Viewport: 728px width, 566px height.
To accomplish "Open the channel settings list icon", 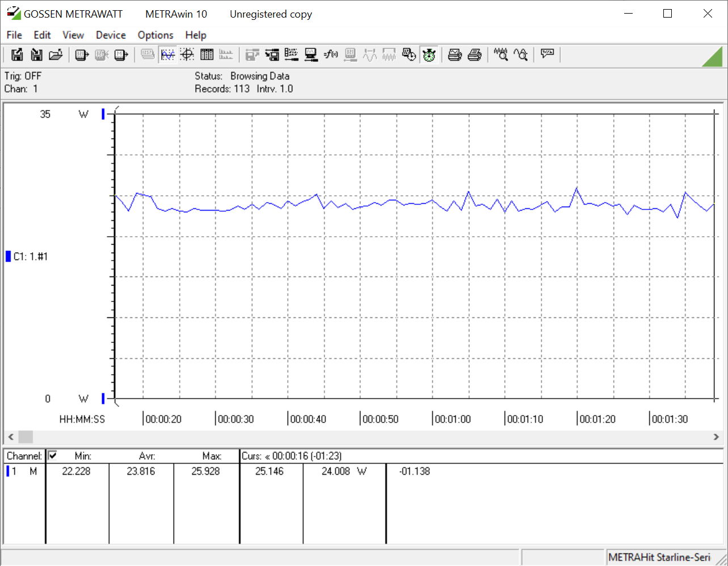I will (x=292, y=54).
